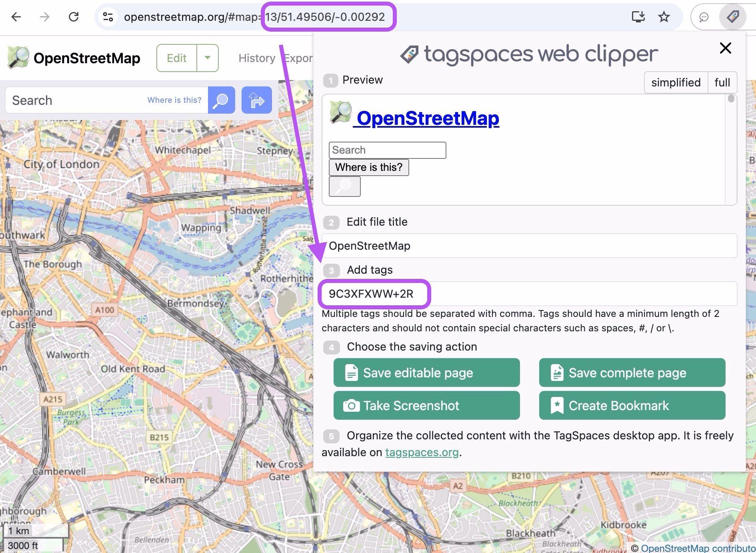756x553 pixels.
Task: Open the Edit dropdown arrow
Action: coord(208,58)
